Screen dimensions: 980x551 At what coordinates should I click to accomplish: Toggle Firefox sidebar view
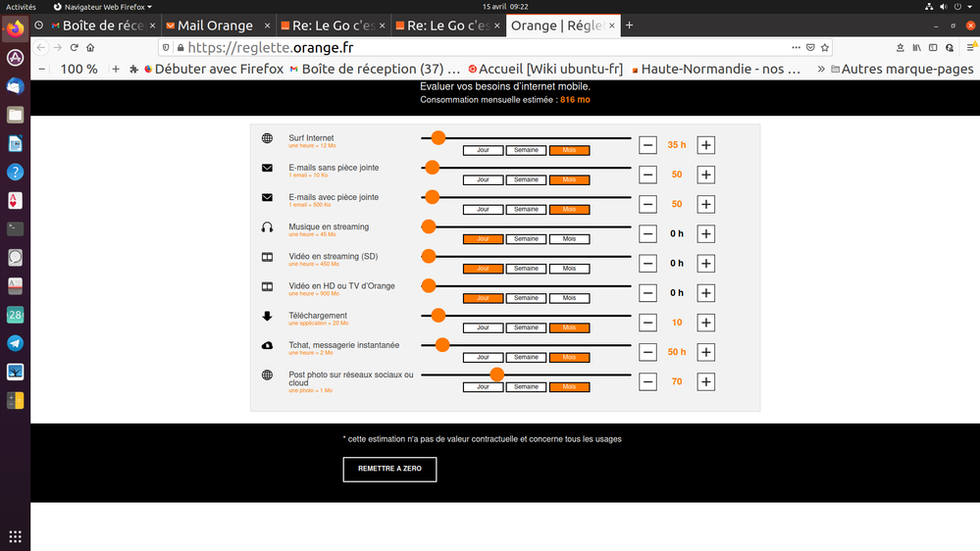pyautogui.click(x=933, y=47)
